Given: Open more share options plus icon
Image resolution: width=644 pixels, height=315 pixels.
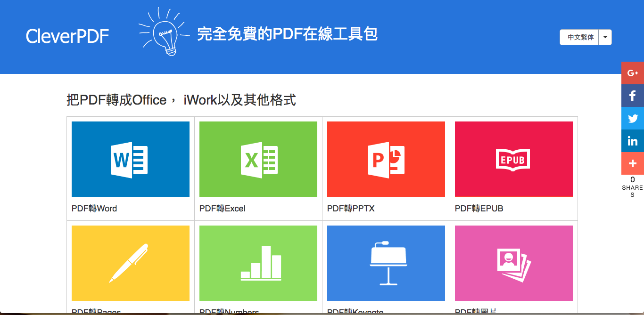Looking at the screenshot, I should pyautogui.click(x=633, y=163).
